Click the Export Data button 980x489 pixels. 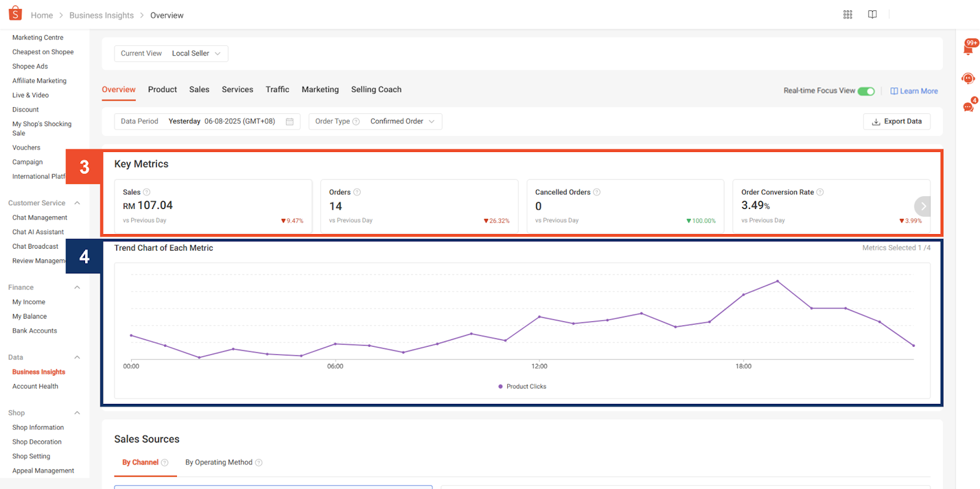coord(896,121)
